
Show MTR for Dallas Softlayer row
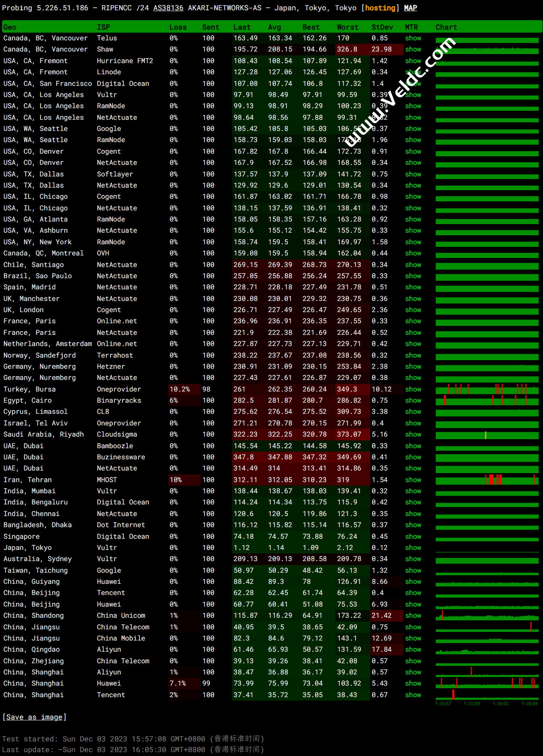click(x=413, y=174)
